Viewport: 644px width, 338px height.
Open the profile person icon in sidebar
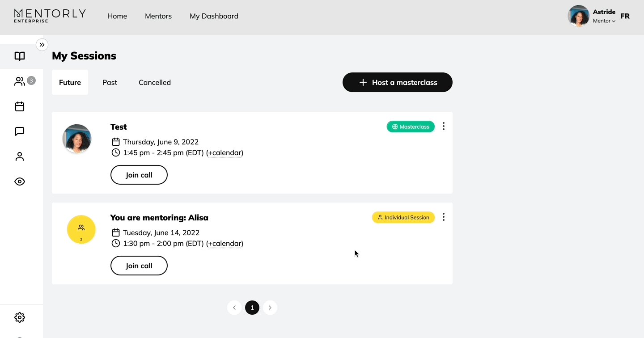point(20,156)
